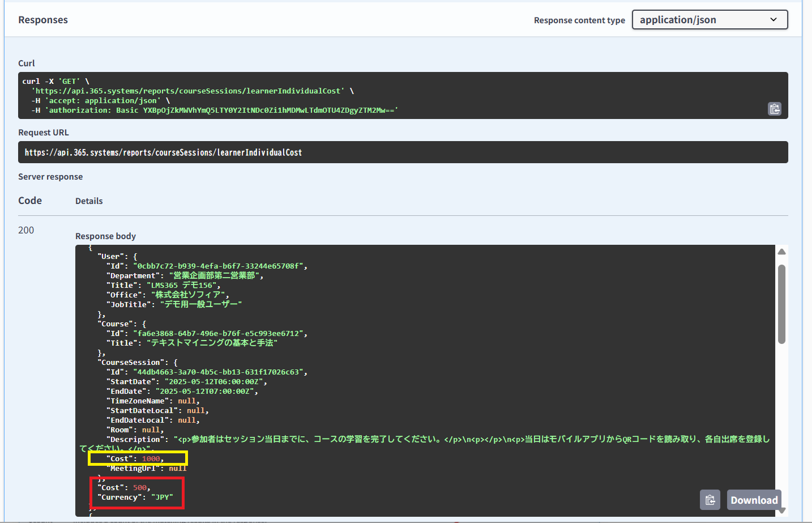Click the Currency JPY value
Image resolution: width=812 pixels, height=523 pixels.
[x=162, y=498]
